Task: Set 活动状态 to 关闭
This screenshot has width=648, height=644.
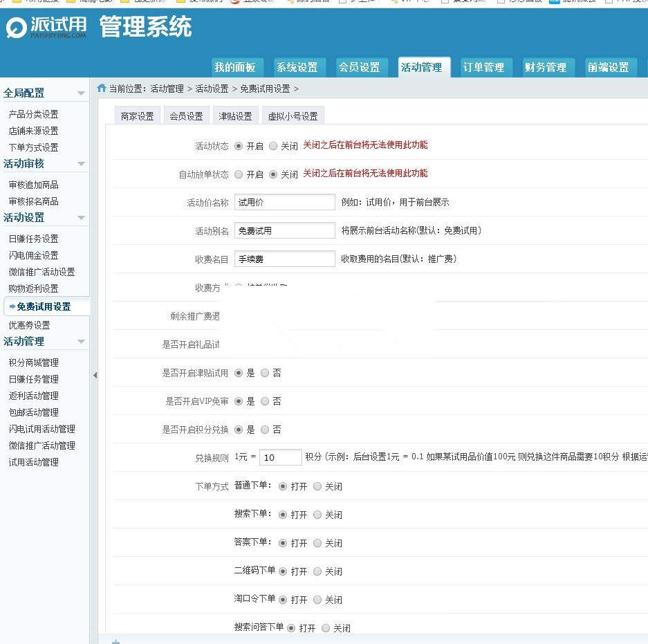Action: 273,146
